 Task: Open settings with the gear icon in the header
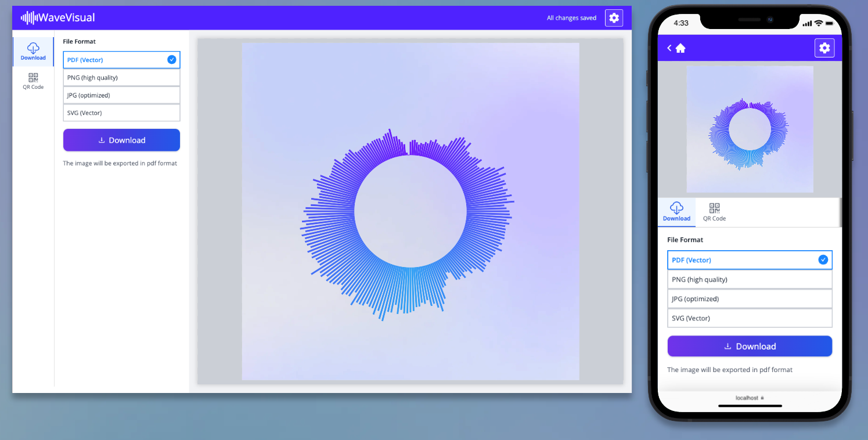[614, 17]
